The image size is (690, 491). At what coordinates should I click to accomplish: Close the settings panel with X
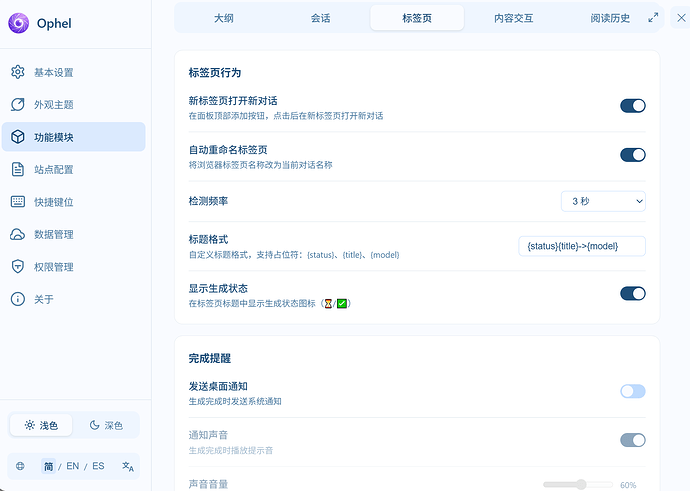point(681,18)
